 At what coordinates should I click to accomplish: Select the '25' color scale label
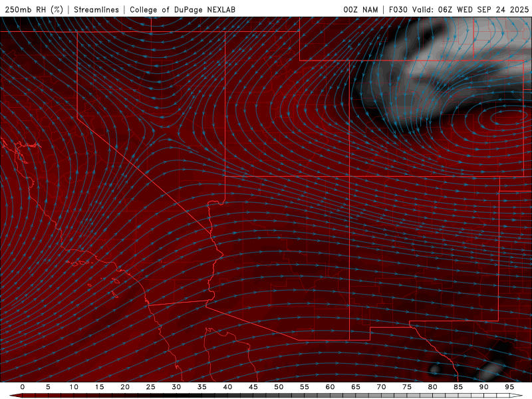(151, 387)
